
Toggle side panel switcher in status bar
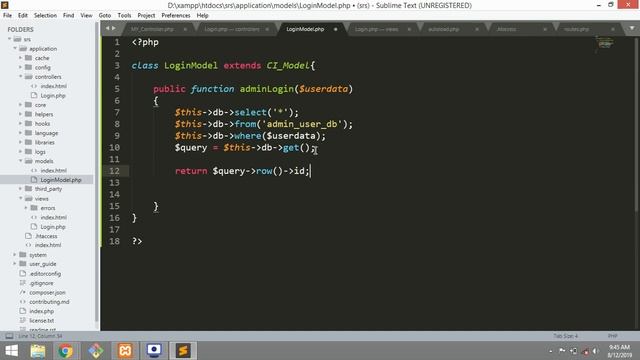tap(9, 336)
